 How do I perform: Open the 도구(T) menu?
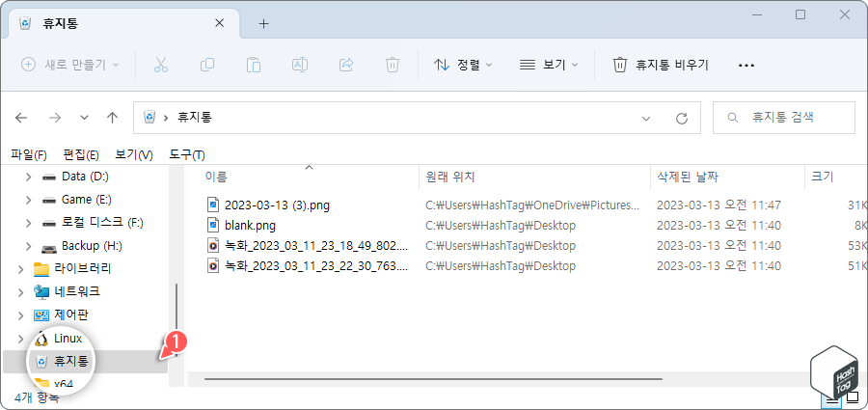click(x=187, y=154)
